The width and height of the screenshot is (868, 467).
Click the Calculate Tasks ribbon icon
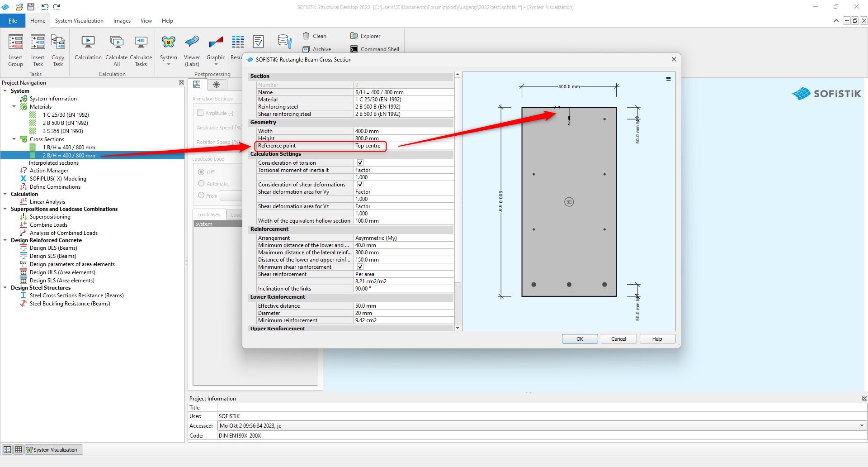pyautogui.click(x=141, y=42)
